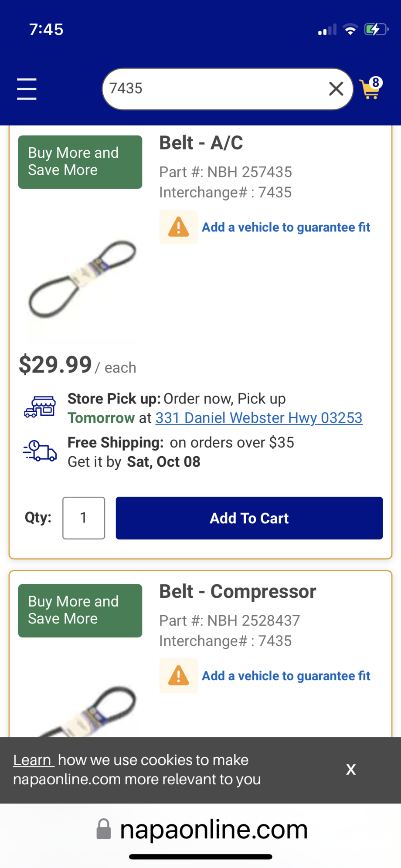
Task: Tap warning icon on Belt - Compressor
Action: 178,676
